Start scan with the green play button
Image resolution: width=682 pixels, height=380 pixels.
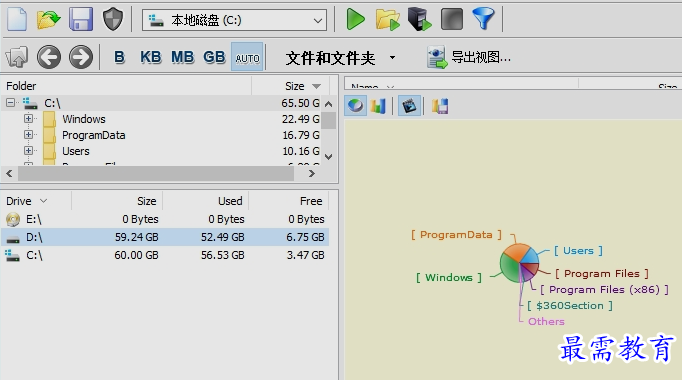click(355, 20)
